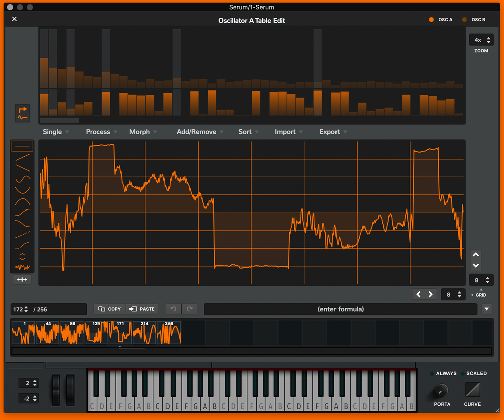Click the portamento CURVE box
The height and width of the screenshot is (420, 504).
[x=472, y=390]
